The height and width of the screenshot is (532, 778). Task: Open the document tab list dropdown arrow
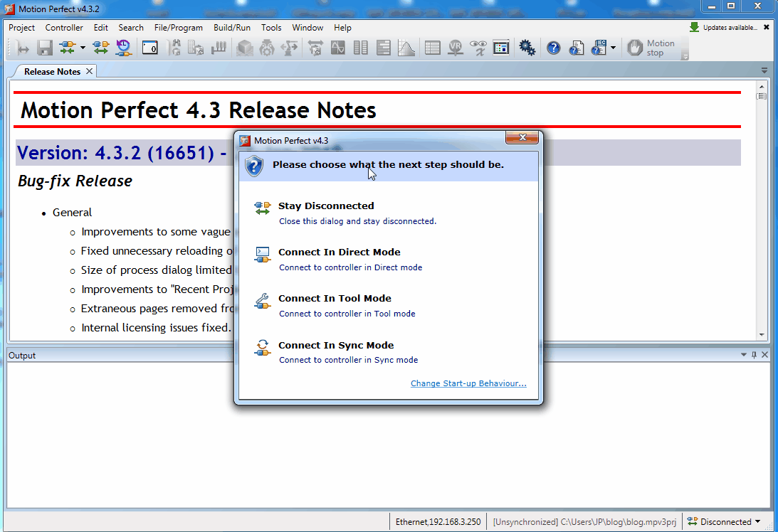pos(764,71)
